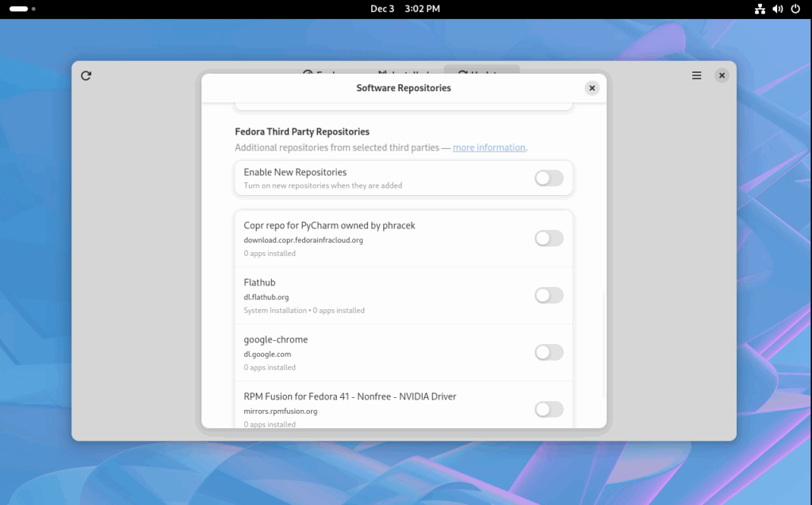Toggle the Enable New Repositories switch
The image size is (812, 505).
pyautogui.click(x=549, y=178)
